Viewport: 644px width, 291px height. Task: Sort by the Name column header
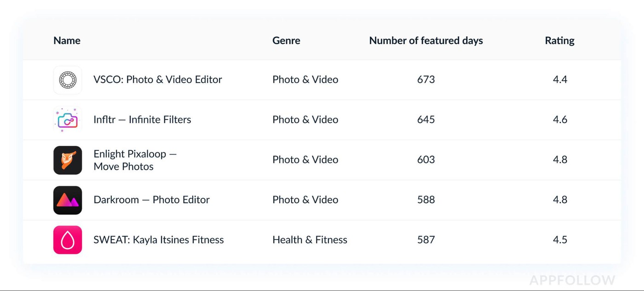[67, 40]
